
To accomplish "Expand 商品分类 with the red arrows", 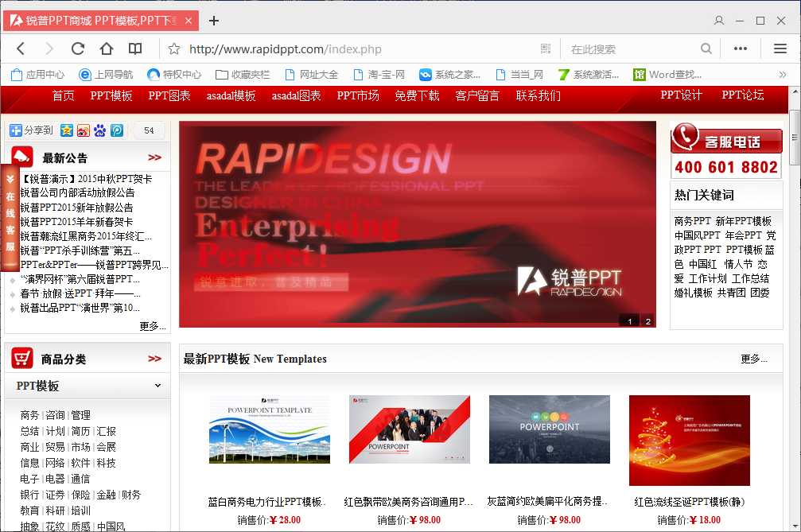I will tap(155, 359).
